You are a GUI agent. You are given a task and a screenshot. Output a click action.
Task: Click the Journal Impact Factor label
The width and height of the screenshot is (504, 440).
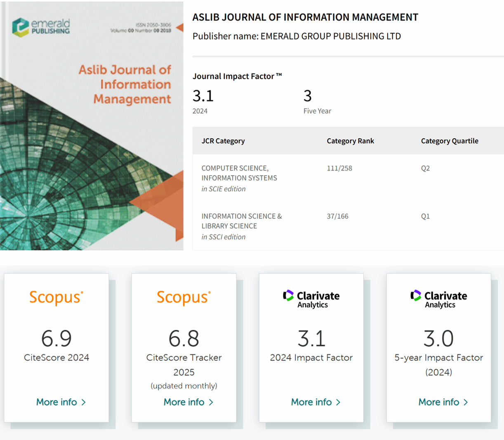(237, 76)
